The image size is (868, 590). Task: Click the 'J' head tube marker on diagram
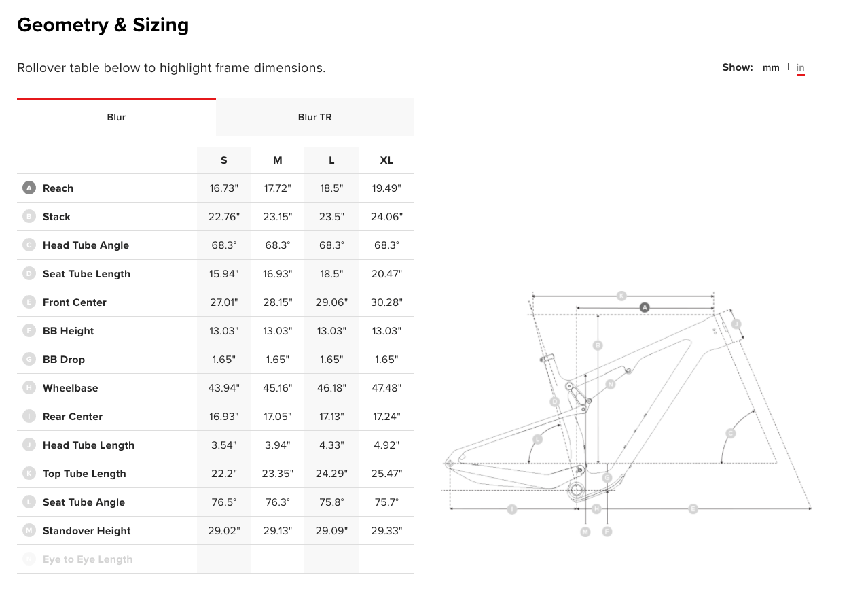736,324
